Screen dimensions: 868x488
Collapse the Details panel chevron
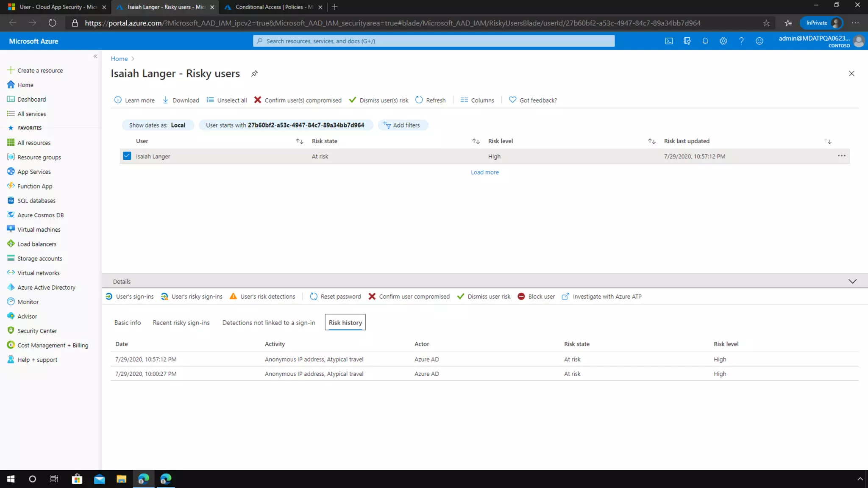click(x=852, y=281)
